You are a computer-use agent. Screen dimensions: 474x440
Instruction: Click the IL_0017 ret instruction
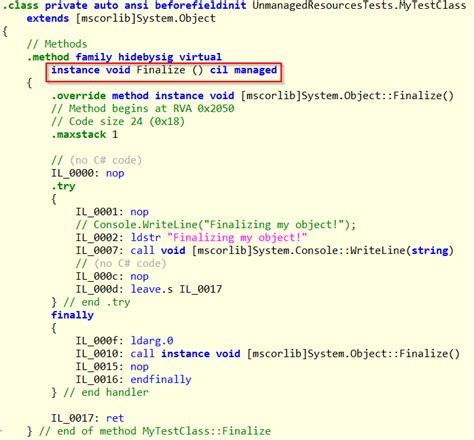click(x=88, y=418)
